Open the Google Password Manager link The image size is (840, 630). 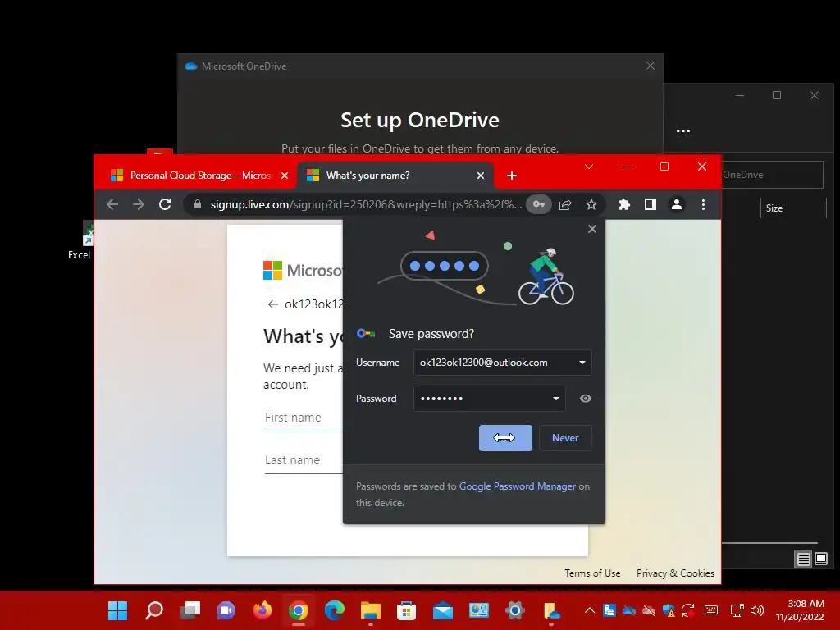click(518, 486)
